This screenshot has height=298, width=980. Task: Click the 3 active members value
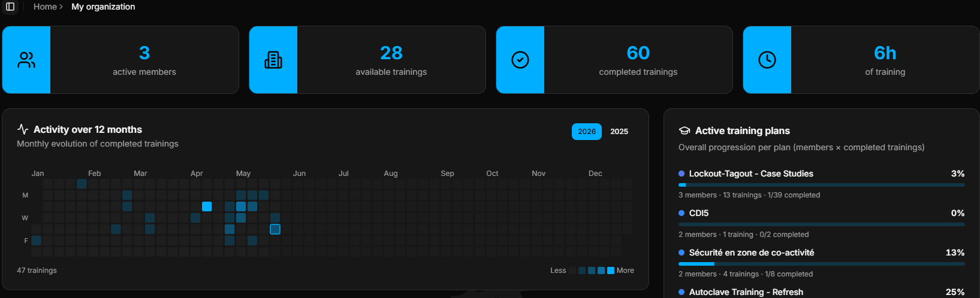(144, 53)
